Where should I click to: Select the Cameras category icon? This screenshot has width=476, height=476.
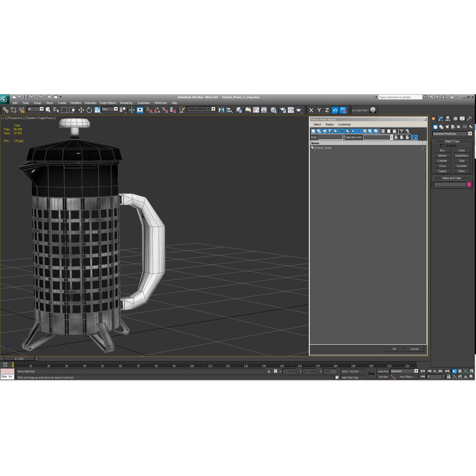(x=453, y=127)
